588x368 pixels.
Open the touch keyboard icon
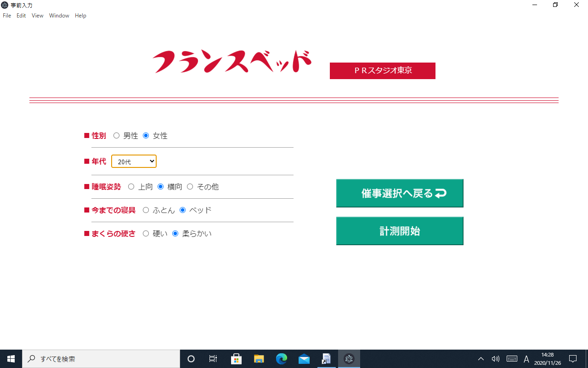(x=512, y=359)
